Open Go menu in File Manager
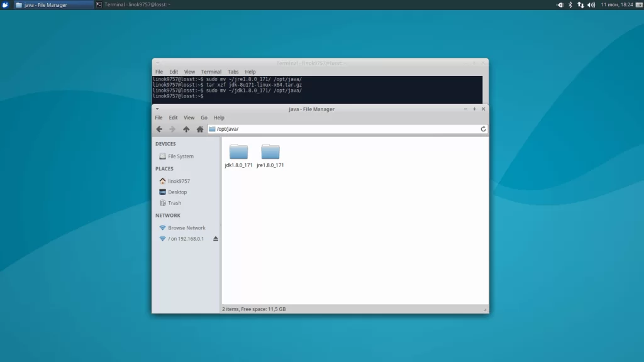 click(x=204, y=118)
